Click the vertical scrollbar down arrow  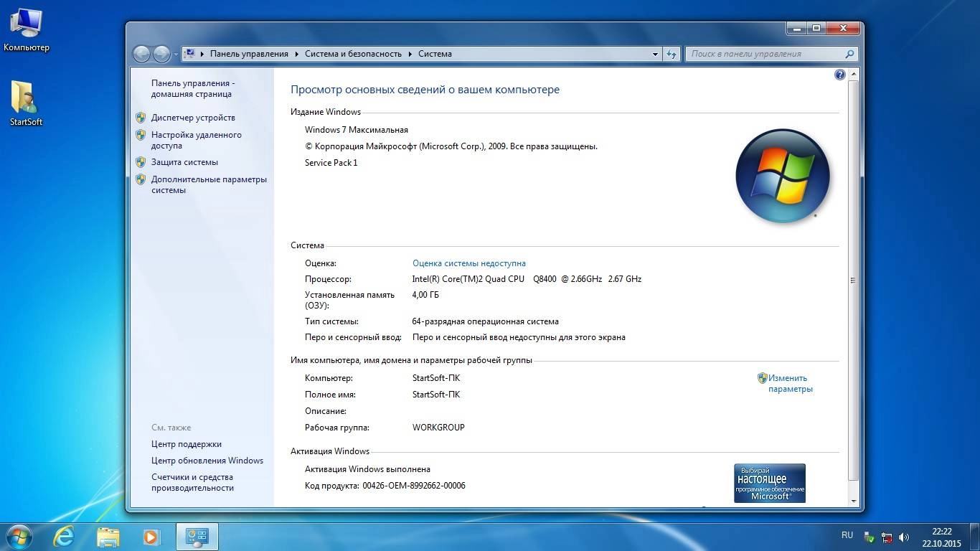coord(854,501)
